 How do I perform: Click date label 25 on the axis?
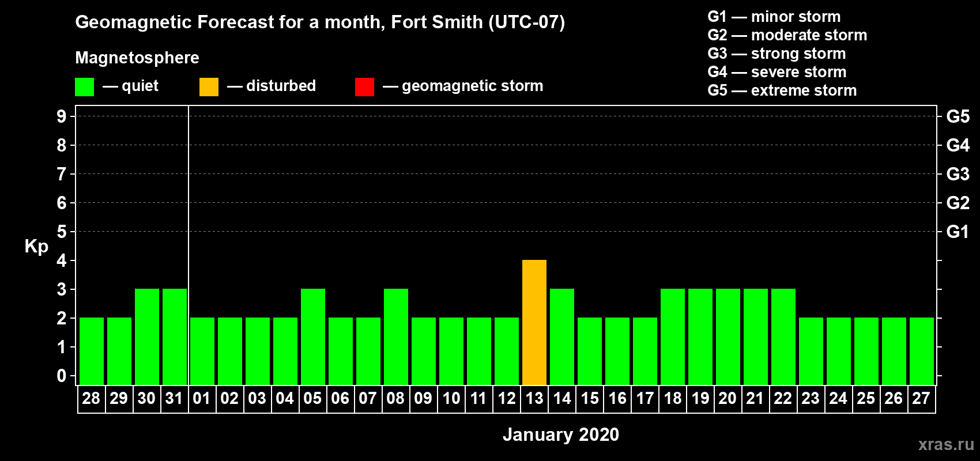tap(866, 398)
